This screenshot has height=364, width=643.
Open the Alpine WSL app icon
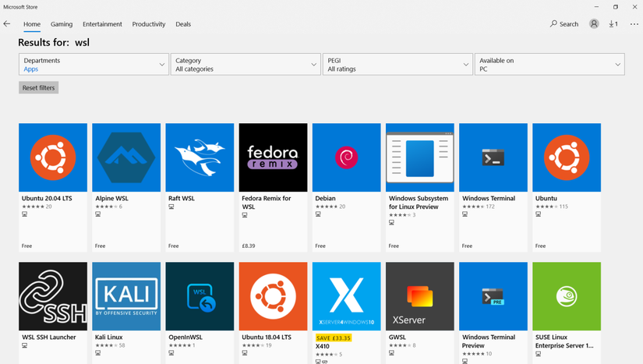pos(126,157)
